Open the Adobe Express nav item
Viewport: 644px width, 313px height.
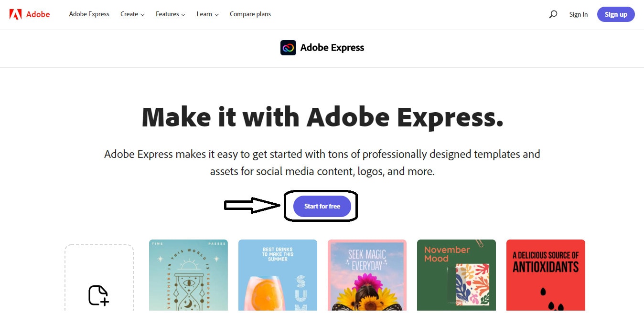[x=89, y=14]
